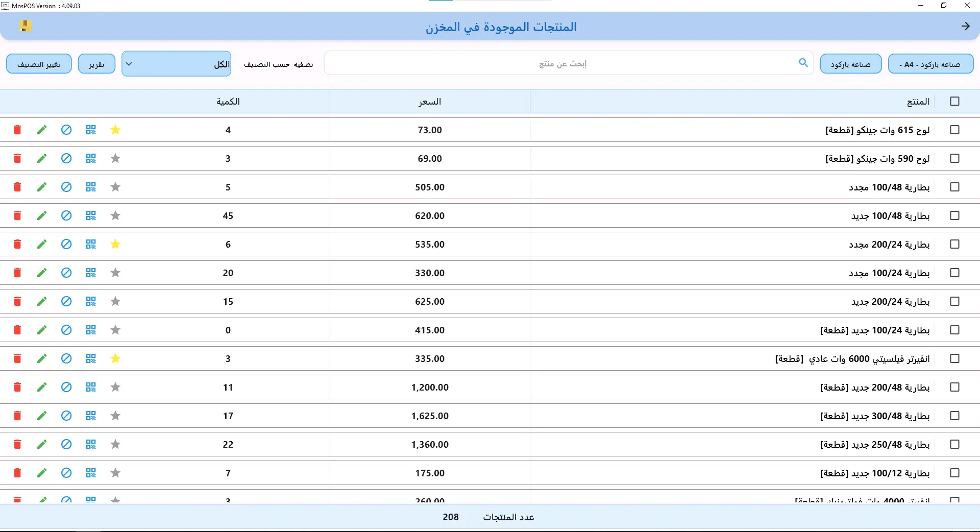Image resolution: width=980 pixels, height=532 pixels.
Task: Delete the بطارية 250/48 جديد product
Action: click(x=17, y=444)
